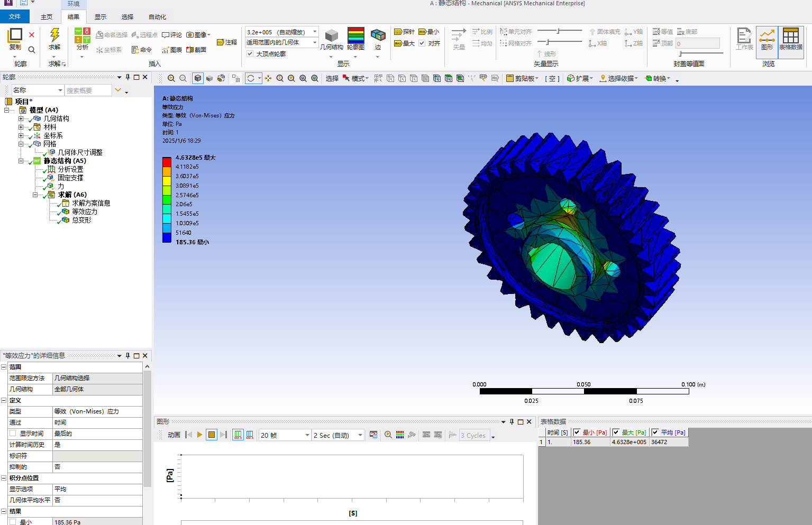The height and width of the screenshot is (525, 812).
Task: Open the 分析 (Analysis) icon in ribbon
Action: click(x=83, y=35)
